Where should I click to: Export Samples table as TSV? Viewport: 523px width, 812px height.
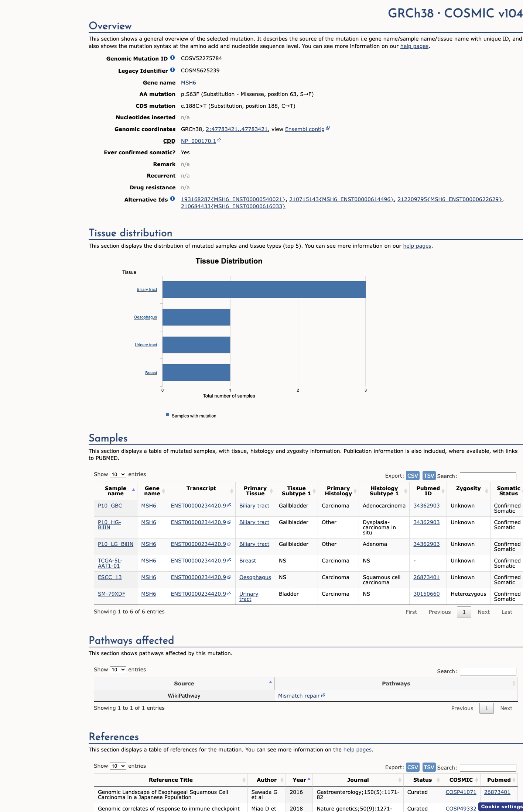click(429, 476)
